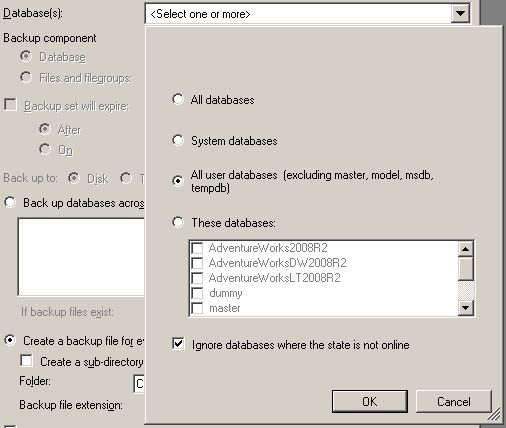Select Files and filegroups radio button
Viewport: 506px width, 428px height.
point(26,77)
